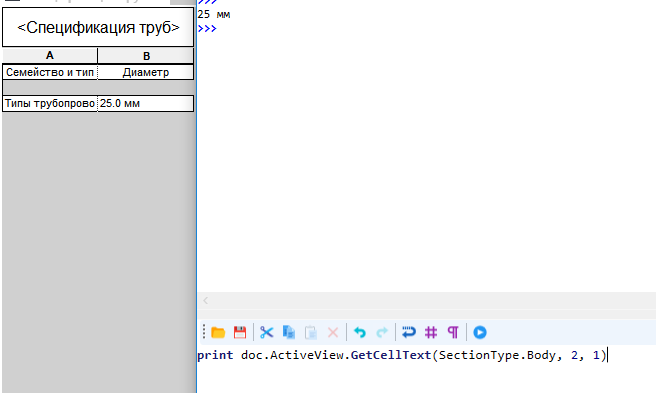Click the schedule title 'Спецификация труб'
The height and width of the screenshot is (393, 656).
(98, 27)
